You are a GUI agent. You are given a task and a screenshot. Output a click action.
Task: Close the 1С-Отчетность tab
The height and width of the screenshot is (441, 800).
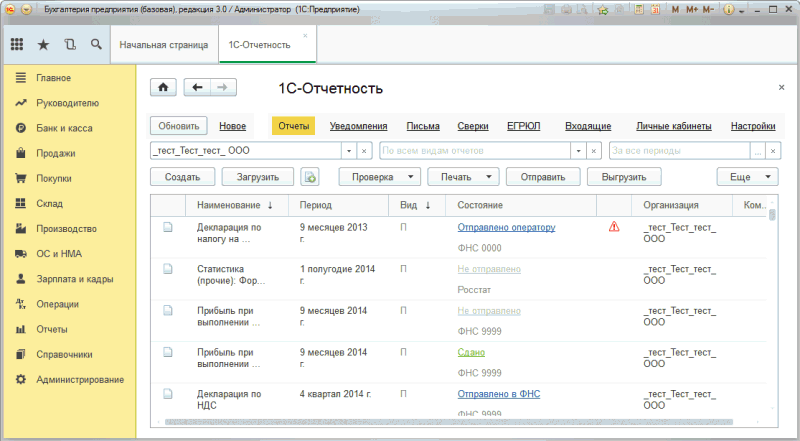click(x=305, y=36)
